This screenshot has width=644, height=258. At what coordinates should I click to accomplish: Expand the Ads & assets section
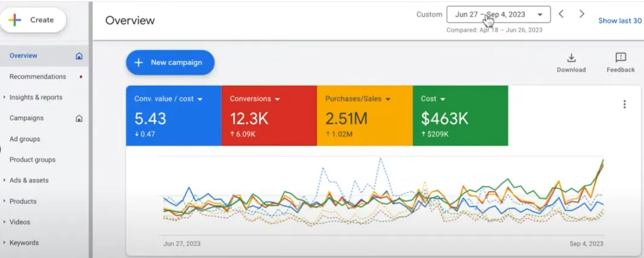click(x=28, y=180)
